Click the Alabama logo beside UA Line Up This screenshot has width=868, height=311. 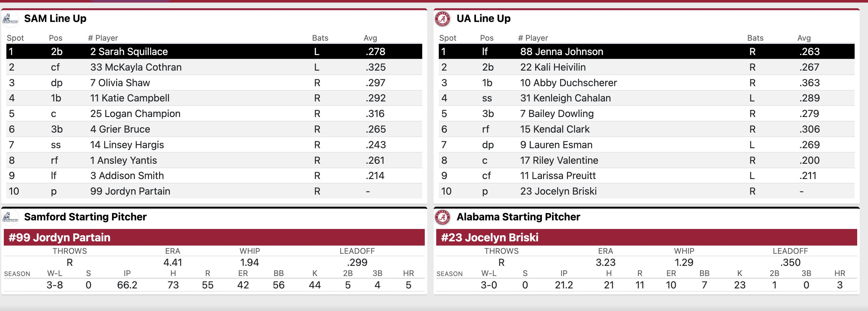tap(443, 19)
